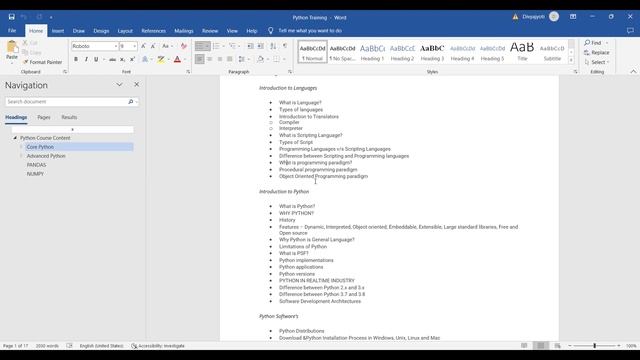This screenshot has width=640, height=360.
Task: Click the proofing icon in status bar
Action: point(69,346)
